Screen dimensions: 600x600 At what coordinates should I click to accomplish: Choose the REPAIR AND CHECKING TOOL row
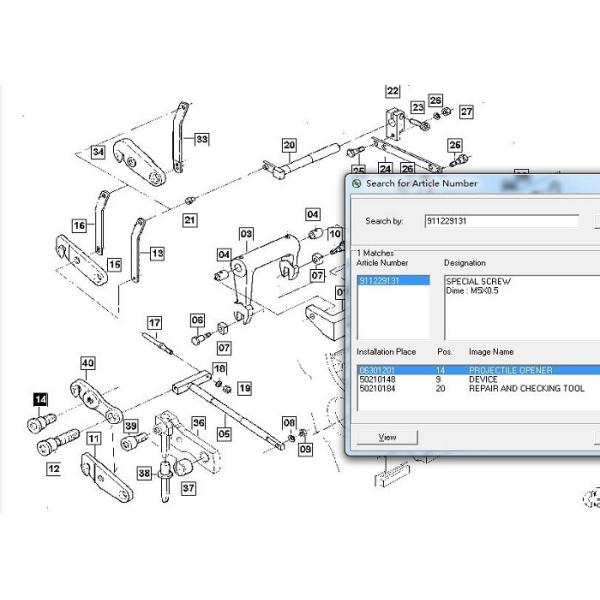470,388
